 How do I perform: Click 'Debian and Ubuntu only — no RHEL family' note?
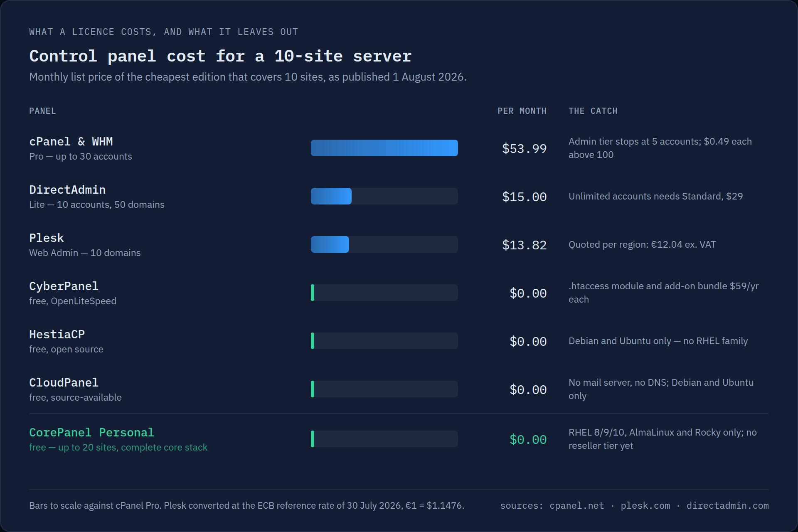click(x=658, y=341)
